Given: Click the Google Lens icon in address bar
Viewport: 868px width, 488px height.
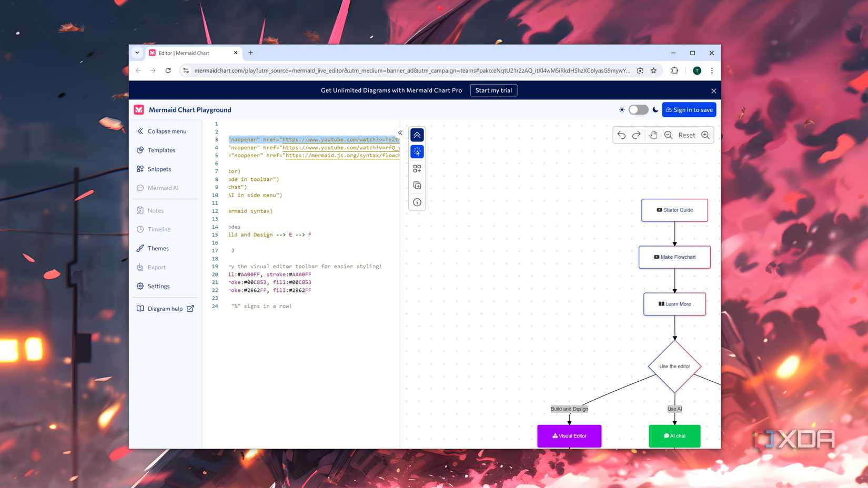Looking at the screenshot, I should 640,70.
